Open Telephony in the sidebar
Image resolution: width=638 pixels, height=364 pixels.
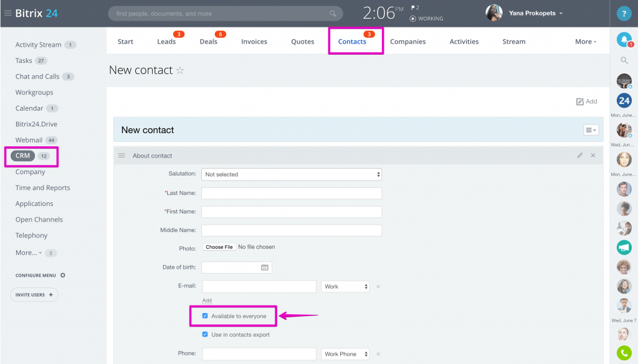click(31, 235)
